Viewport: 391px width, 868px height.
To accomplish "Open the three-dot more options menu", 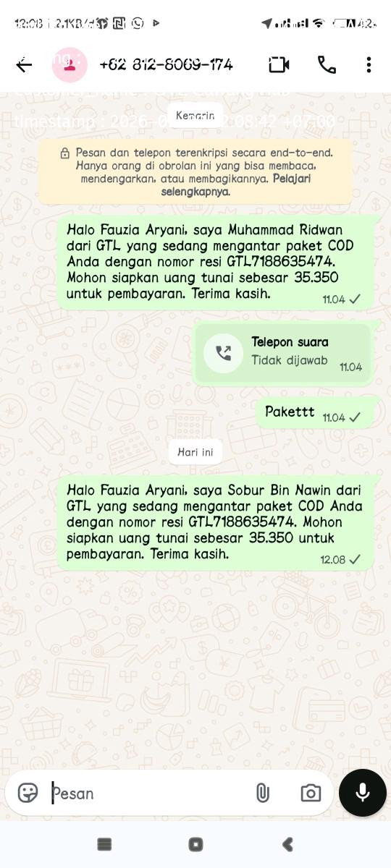I will [x=369, y=65].
